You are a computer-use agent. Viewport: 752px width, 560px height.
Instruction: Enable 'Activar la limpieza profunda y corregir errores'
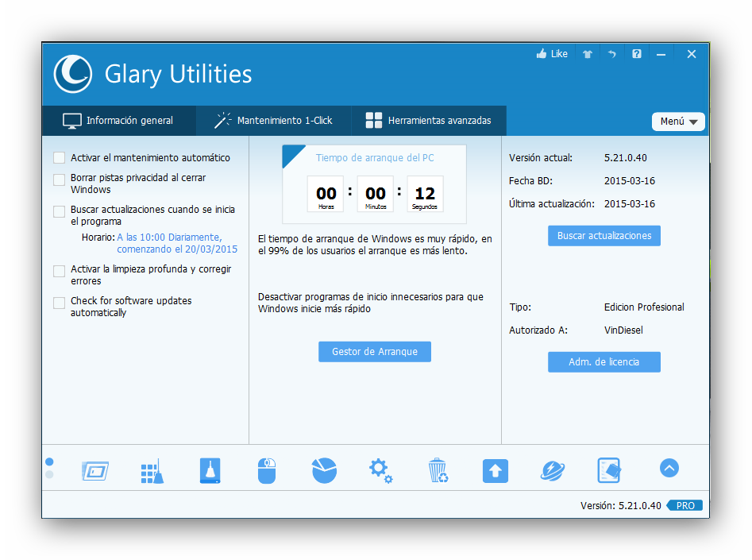click(x=59, y=271)
